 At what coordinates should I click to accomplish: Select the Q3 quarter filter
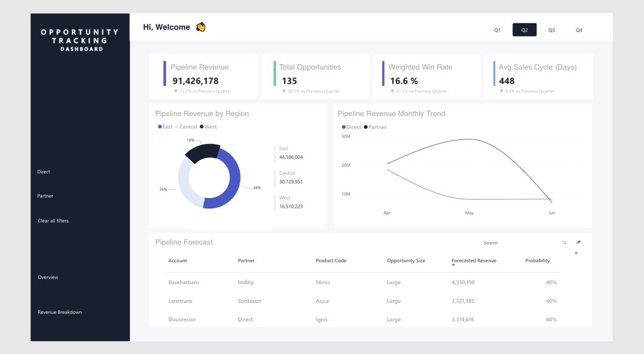[552, 30]
